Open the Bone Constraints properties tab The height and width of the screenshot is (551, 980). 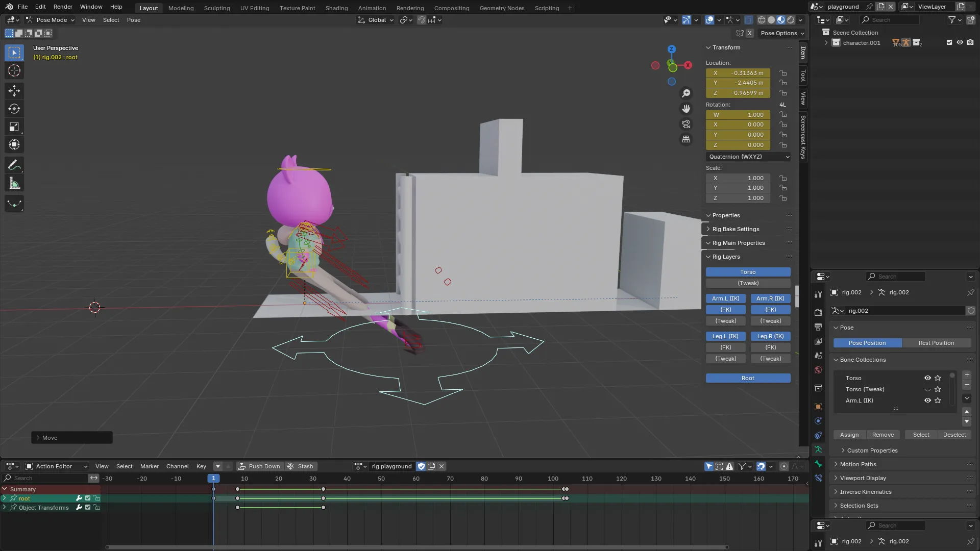[818, 478]
